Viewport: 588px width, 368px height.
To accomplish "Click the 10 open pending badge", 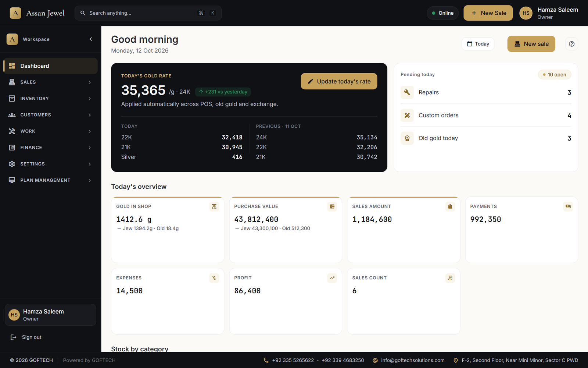I will click(555, 75).
